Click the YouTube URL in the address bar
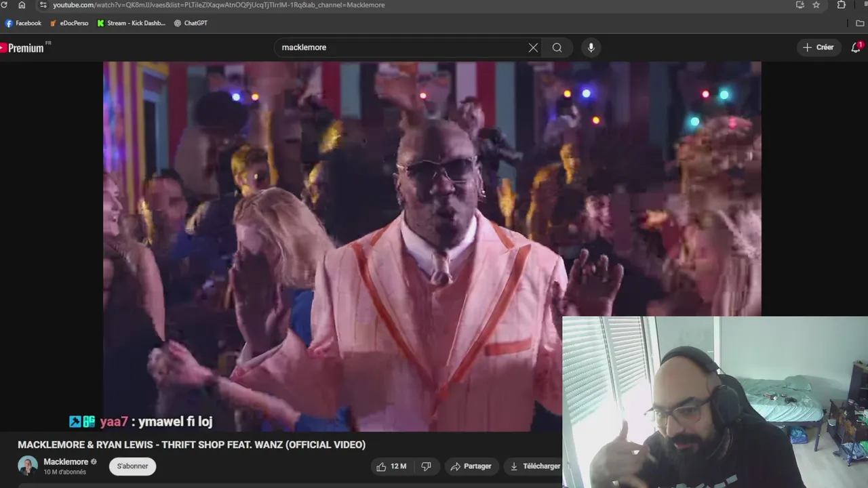 coord(218,5)
